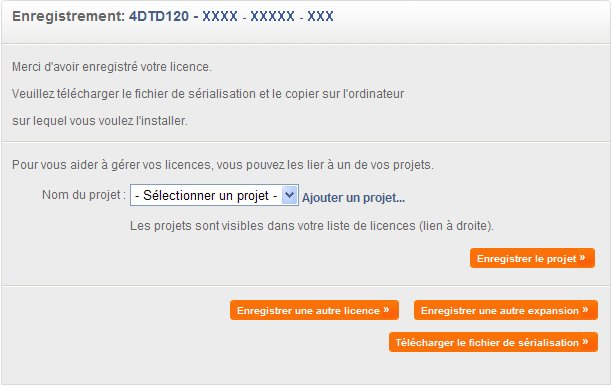Click the 4DTD120 product code in title

coord(159,16)
